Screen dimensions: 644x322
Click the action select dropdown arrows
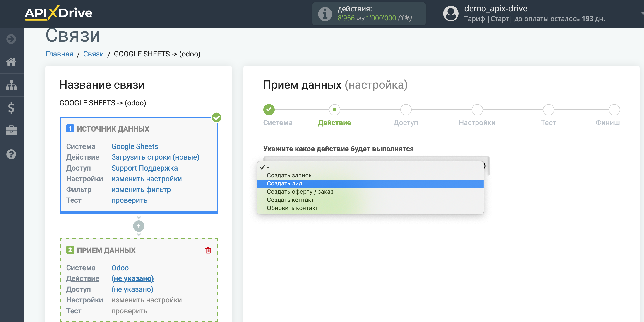coord(485,166)
